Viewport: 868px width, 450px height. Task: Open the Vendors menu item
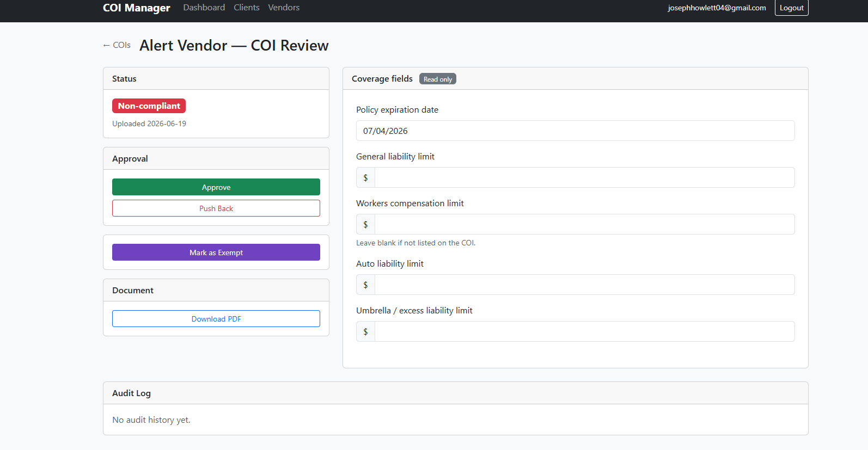[284, 8]
